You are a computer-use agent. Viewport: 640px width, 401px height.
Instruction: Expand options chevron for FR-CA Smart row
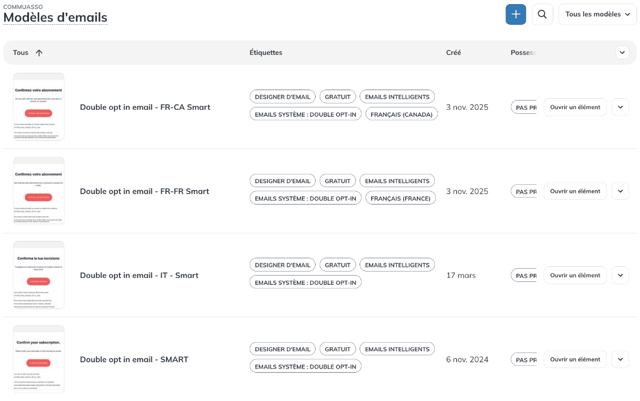(620, 107)
